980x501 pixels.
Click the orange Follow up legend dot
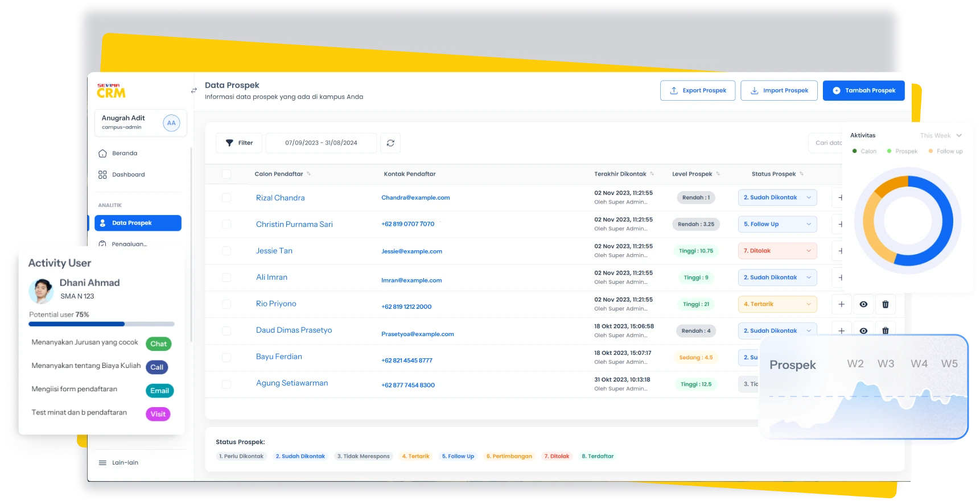coord(930,151)
